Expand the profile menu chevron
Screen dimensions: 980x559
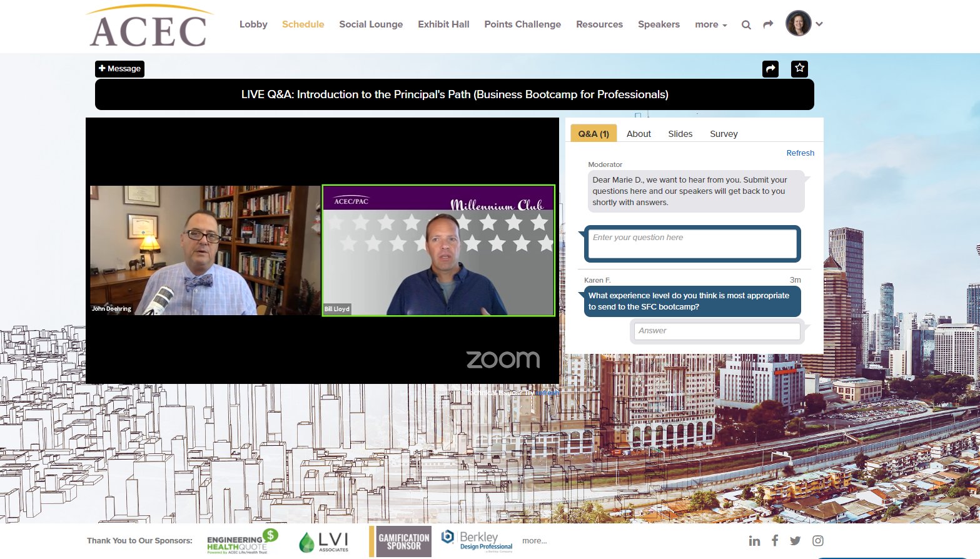click(x=819, y=24)
